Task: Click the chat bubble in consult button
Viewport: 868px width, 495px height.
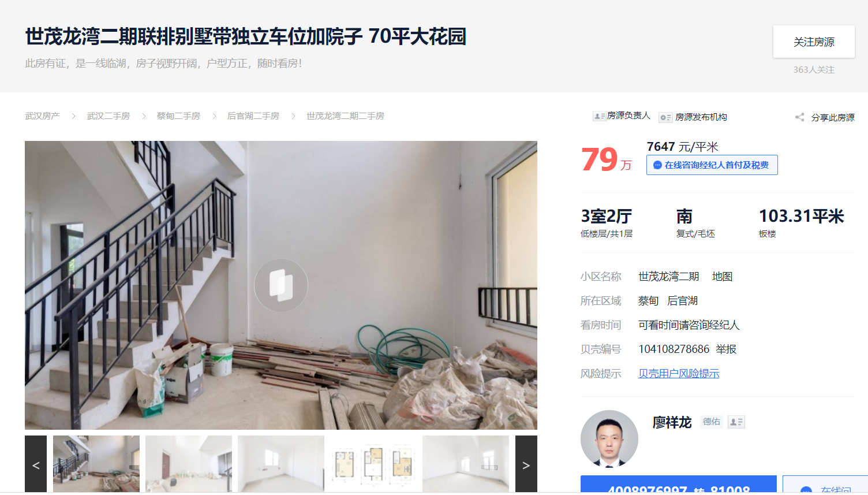Action: 657,165
